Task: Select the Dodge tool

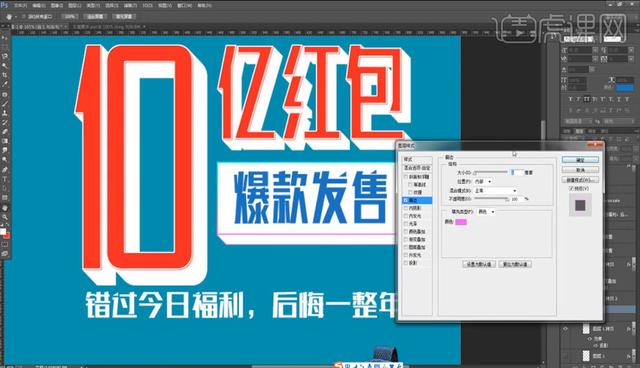Action: point(5,160)
